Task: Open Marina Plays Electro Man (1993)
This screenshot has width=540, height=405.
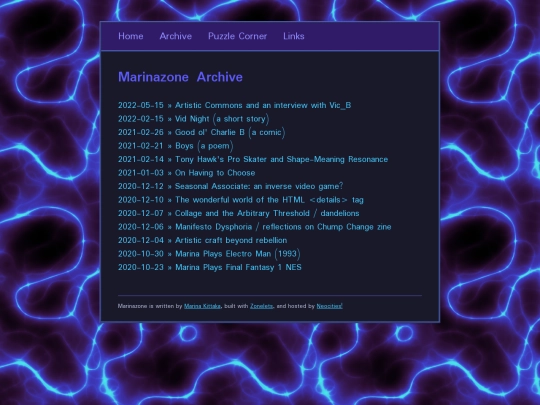Action: click(x=238, y=254)
